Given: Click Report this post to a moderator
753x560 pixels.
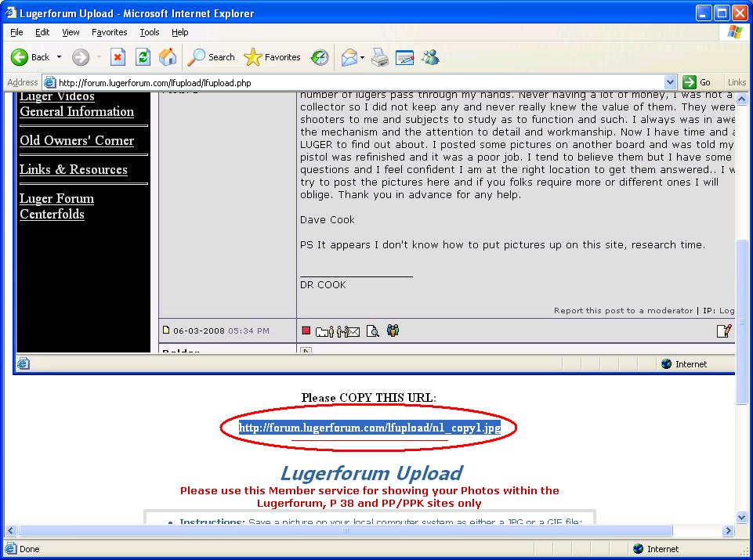Looking at the screenshot, I should coord(624,310).
